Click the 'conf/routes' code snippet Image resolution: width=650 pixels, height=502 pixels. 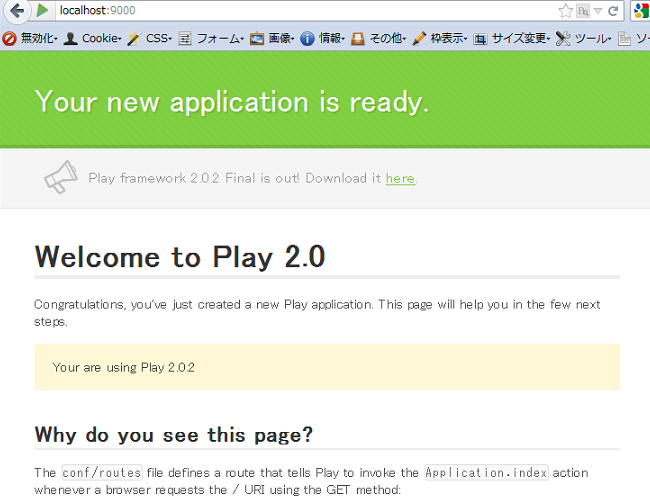[102, 473]
